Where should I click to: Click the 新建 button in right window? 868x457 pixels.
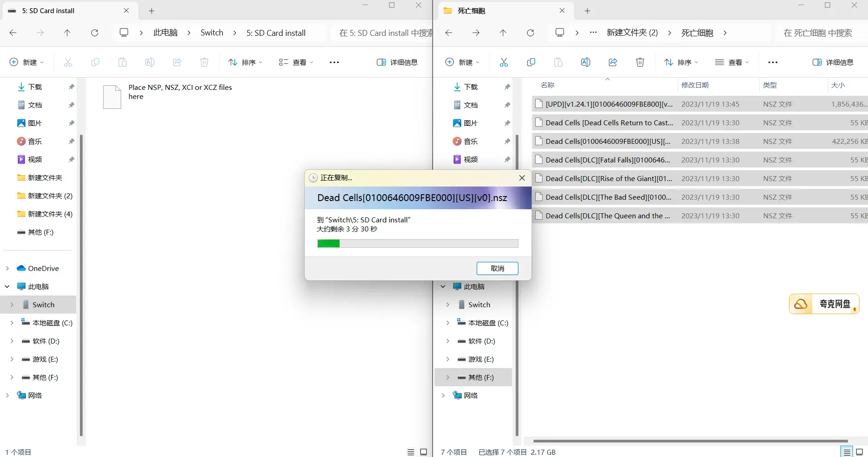(x=462, y=62)
